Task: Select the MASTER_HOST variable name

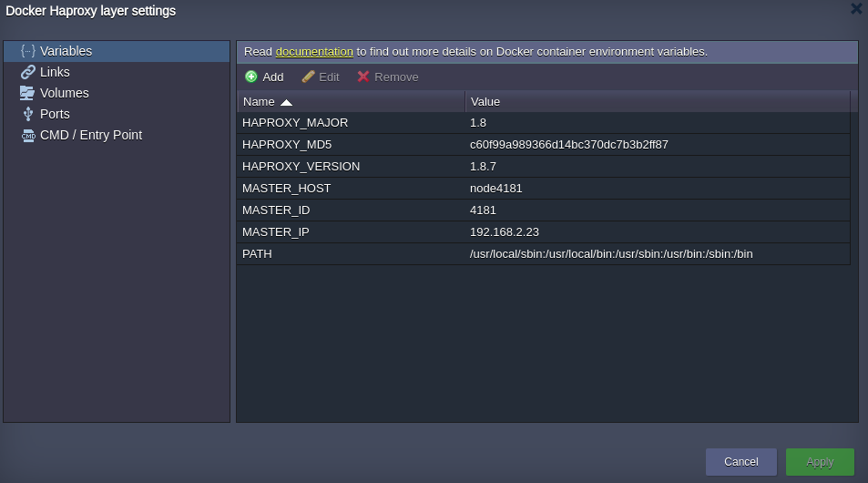Action: 286,189
